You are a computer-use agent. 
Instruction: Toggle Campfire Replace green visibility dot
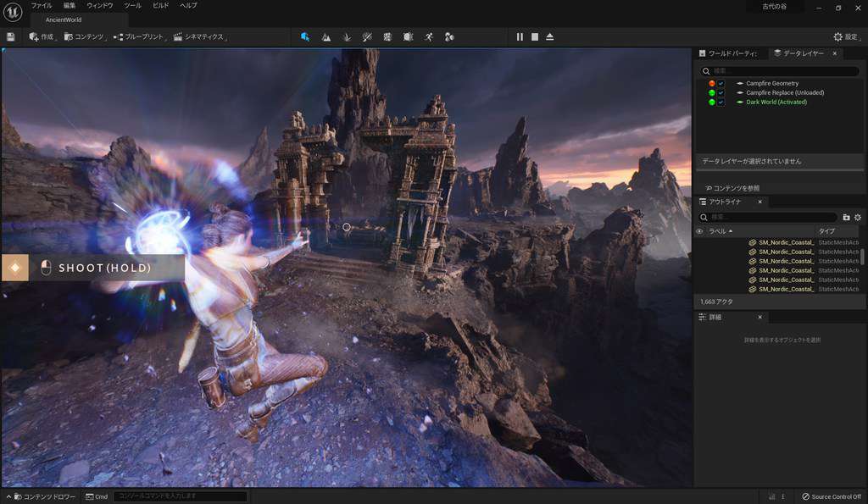pyautogui.click(x=712, y=93)
